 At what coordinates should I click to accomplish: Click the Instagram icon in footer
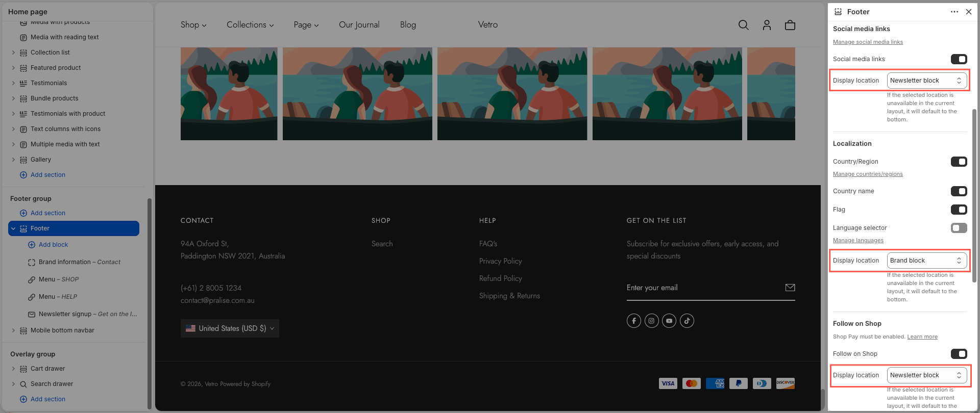point(651,321)
